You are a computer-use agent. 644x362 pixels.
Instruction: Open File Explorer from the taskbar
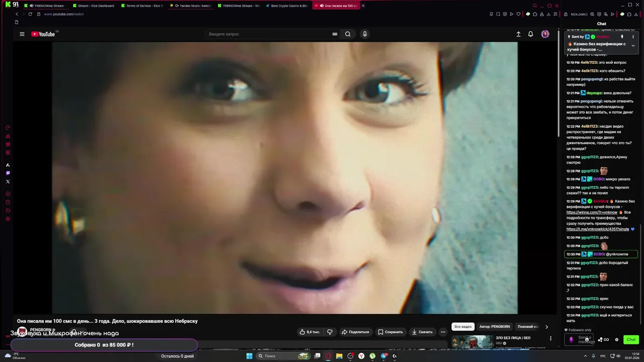(339, 356)
